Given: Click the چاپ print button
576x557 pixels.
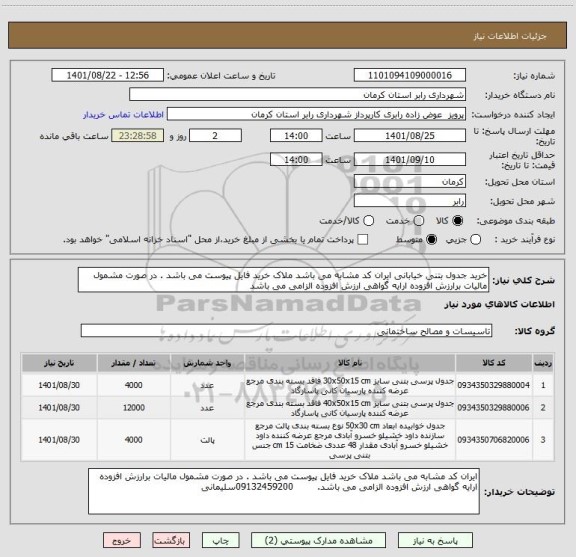Looking at the screenshot, I should click(x=220, y=540).
